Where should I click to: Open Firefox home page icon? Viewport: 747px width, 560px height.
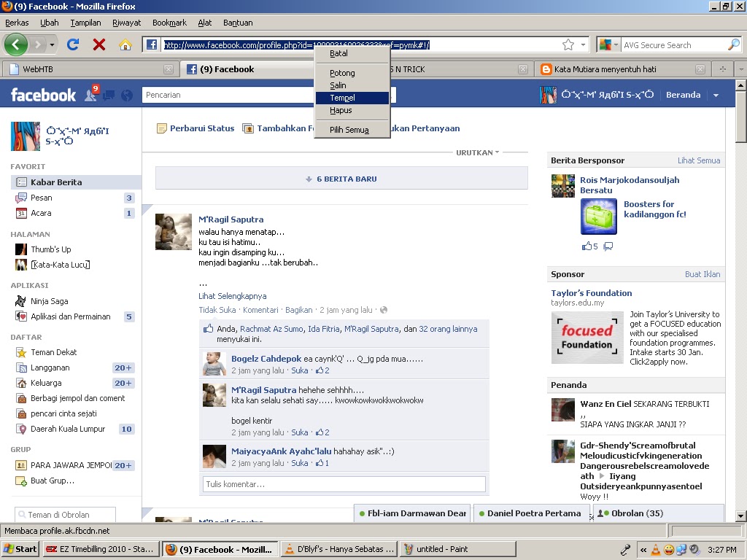tap(125, 44)
